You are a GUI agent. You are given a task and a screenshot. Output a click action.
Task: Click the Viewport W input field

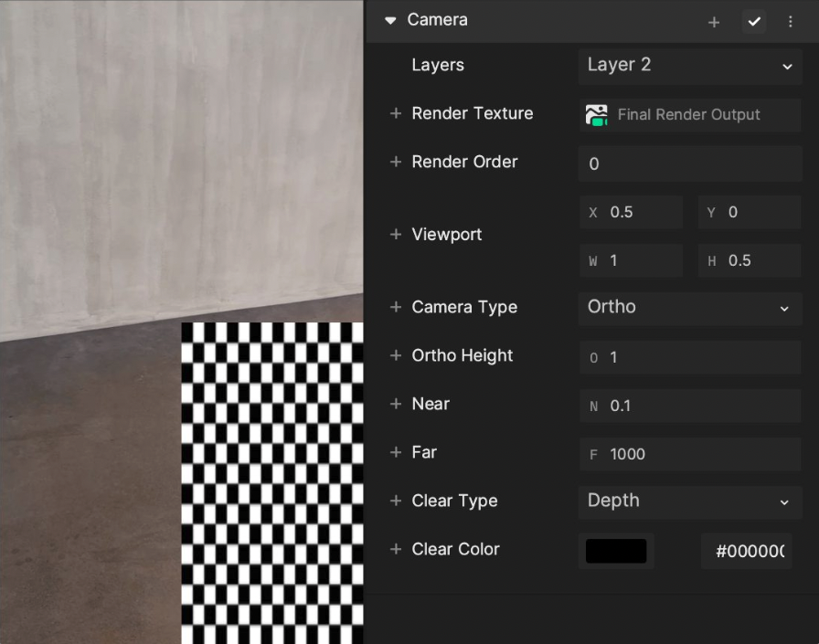[x=631, y=259]
